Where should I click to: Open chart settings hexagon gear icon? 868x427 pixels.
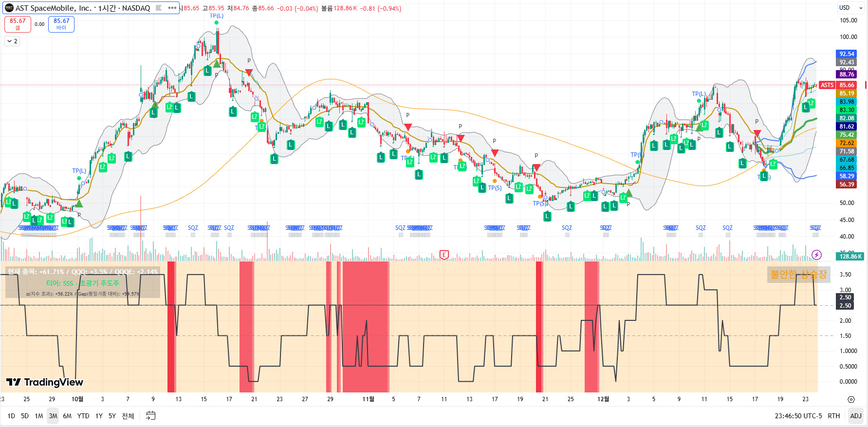tap(851, 399)
